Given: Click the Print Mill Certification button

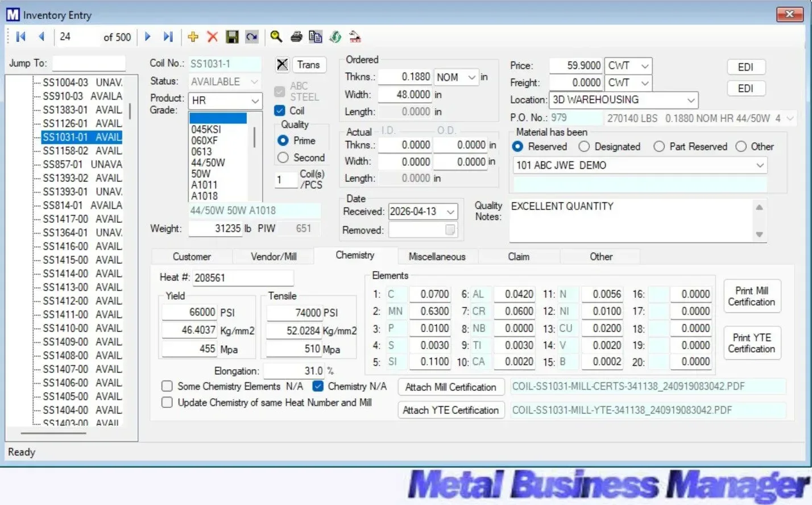Looking at the screenshot, I should tap(752, 296).
